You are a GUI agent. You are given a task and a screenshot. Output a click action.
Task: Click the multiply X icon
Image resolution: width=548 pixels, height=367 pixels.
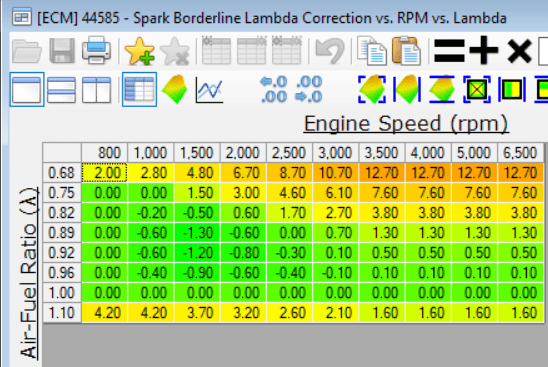pyautogui.click(x=519, y=51)
